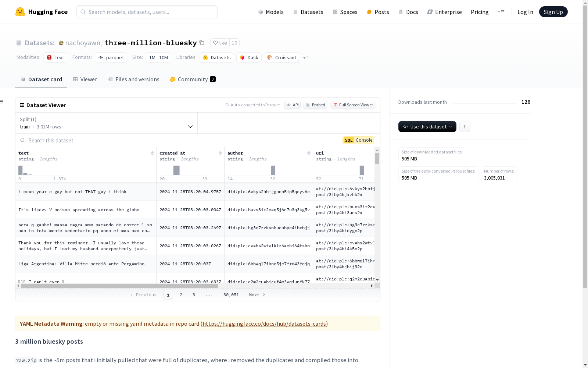Jump to page 30,051
Image resolution: width=588 pixels, height=368 pixels.
(x=231, y=295)
